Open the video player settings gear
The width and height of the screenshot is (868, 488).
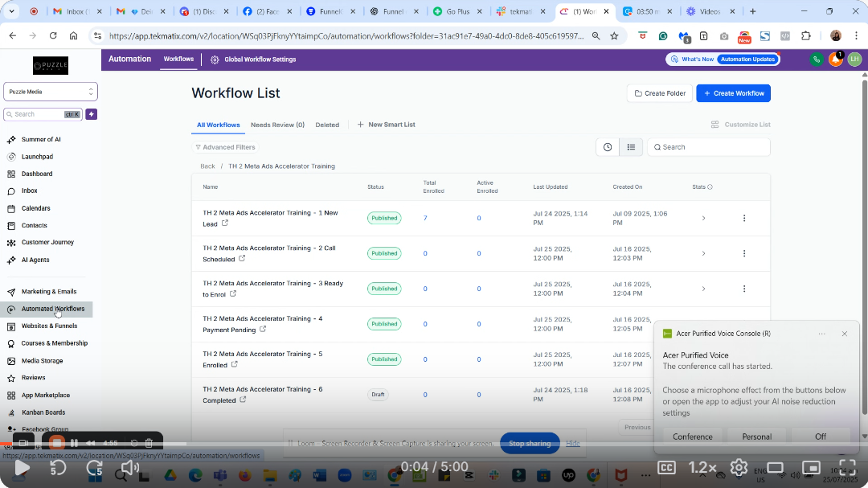click(x=739, y=468)
